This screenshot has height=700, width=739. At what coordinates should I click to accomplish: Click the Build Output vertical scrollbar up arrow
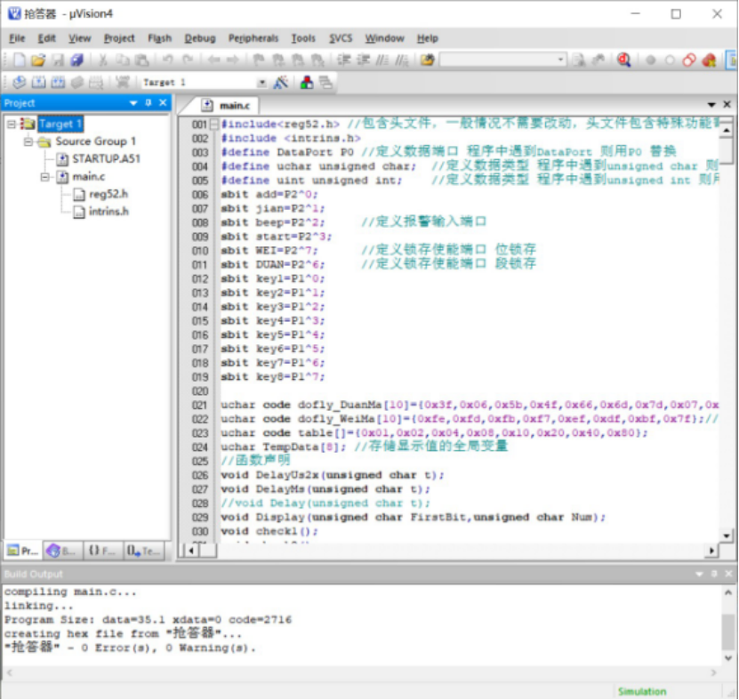click(x=728, y=593)
